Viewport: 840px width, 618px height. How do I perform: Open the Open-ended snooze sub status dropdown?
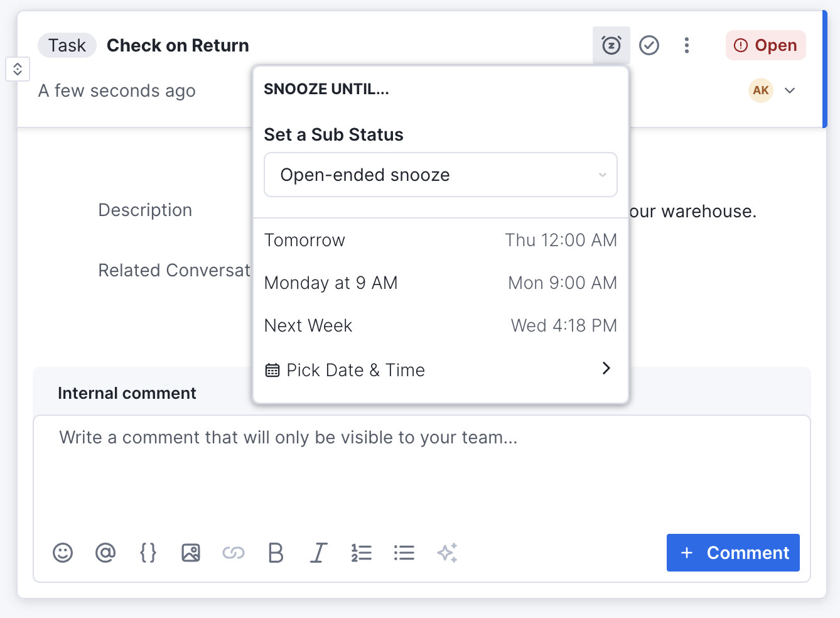(x=440, y=175)
